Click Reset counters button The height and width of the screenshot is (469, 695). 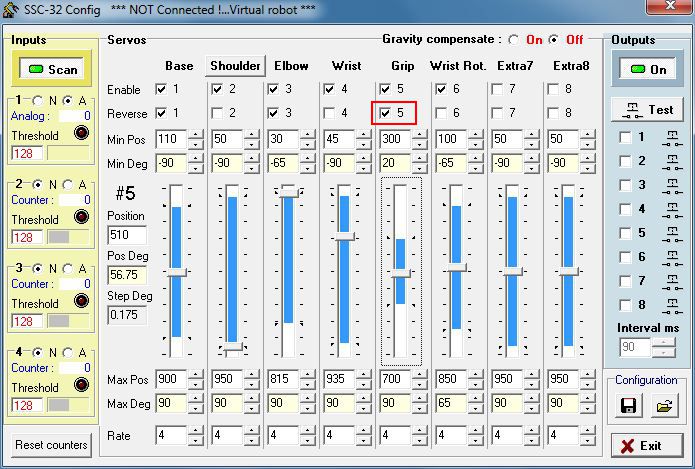(51, 445)
